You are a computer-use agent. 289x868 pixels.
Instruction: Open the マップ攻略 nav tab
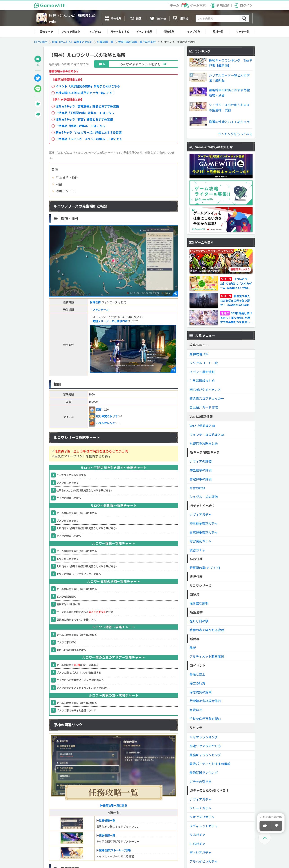(x=193, y=32)
